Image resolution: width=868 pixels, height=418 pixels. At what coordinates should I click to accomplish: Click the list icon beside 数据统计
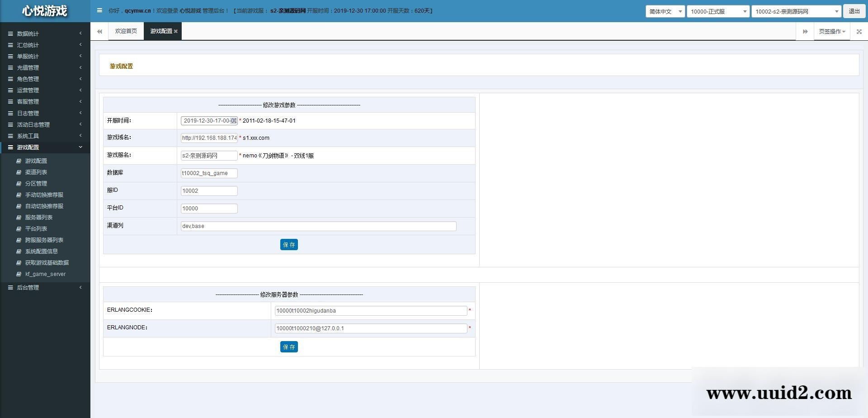(10, 33)
